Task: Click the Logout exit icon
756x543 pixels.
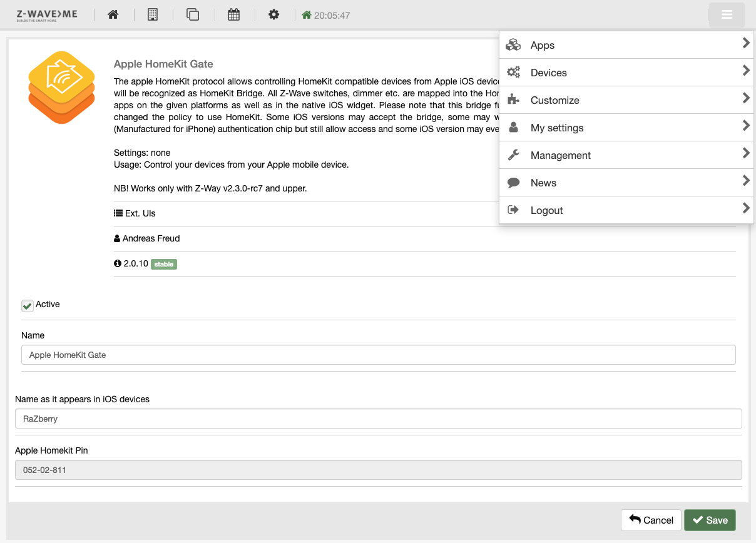Action: pyautogui.click(x=514, y=210)
